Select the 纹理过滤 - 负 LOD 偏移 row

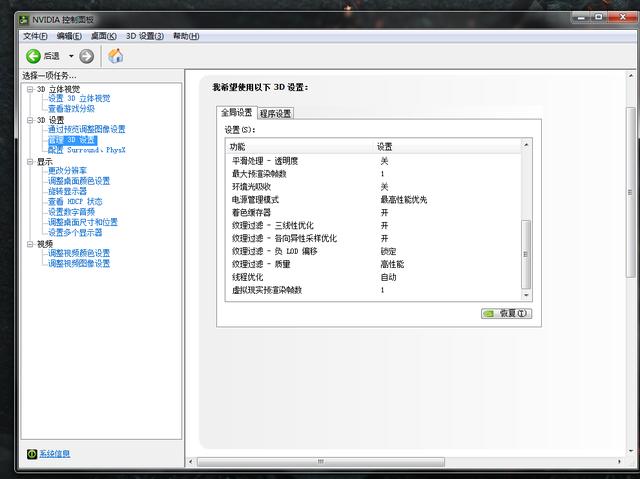coord(373,251)
